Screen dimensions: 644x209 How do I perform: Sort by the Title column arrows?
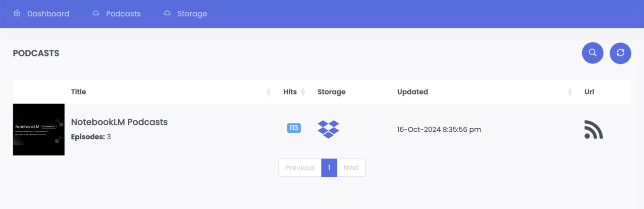(x=268, y=92)
